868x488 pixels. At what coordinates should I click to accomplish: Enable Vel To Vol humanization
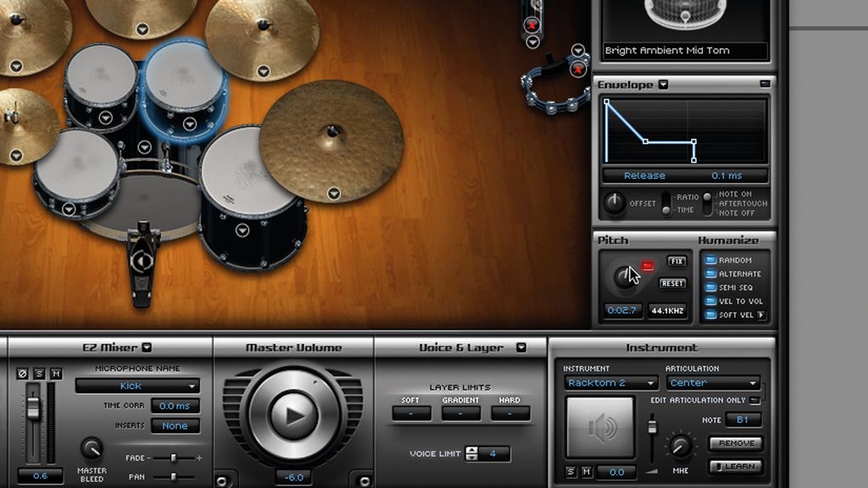tap(711, 302)
